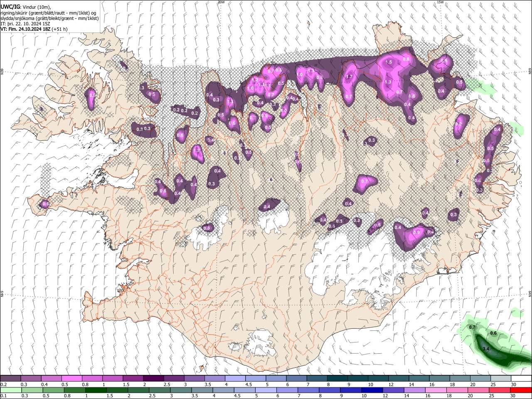Select the light grey 25–30 snow legend swatch
532x399 pixels.
coord(500,379)
